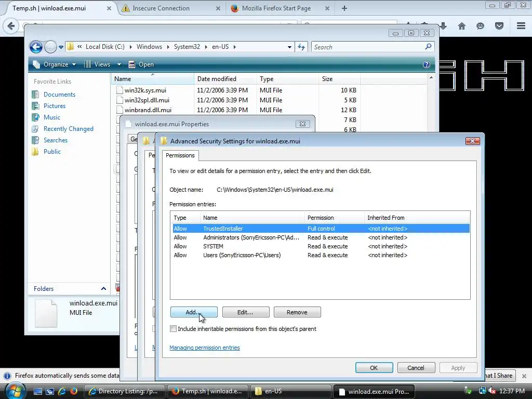Go back in the Explorer window

click(36, 47)
